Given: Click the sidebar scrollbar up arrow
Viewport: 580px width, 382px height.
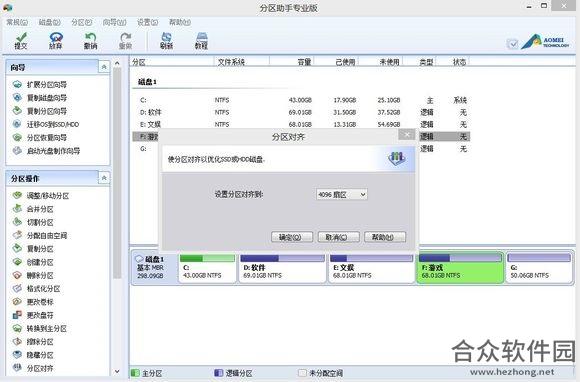Looking at the screenshot, I should (117, 63).
